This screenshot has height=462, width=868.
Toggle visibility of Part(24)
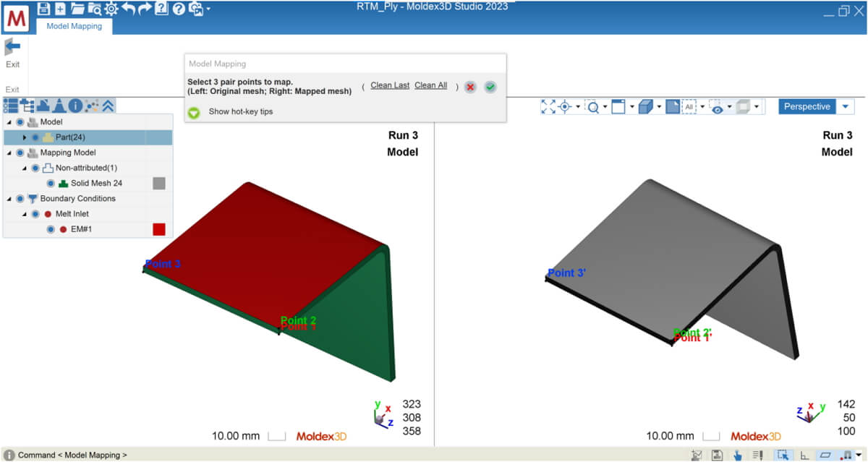click(35, 137)
